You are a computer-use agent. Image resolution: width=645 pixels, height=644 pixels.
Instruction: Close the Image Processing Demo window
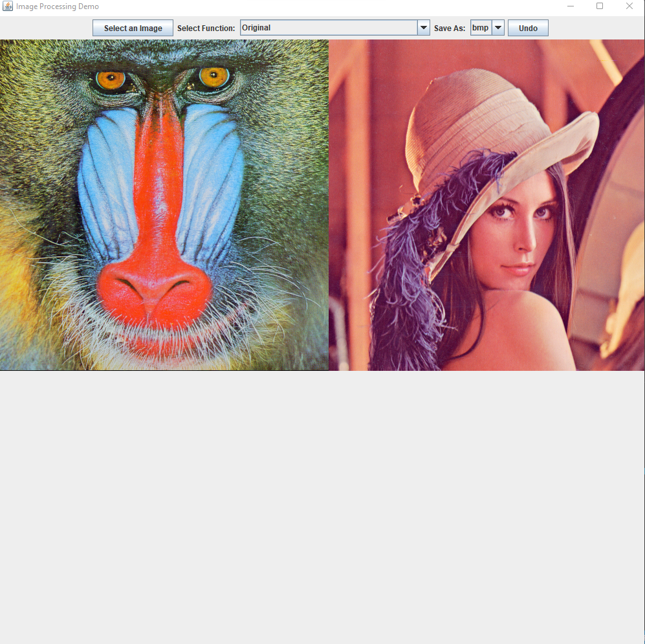629,6
